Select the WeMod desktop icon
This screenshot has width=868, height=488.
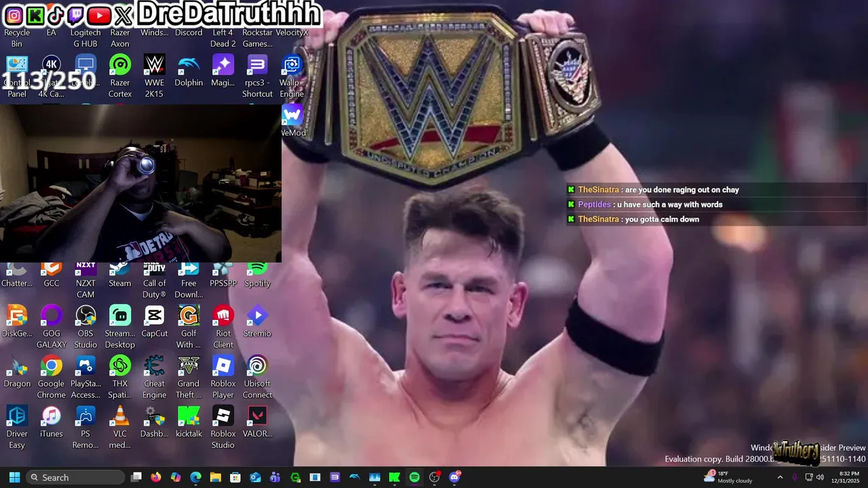click(x=292, y=121)
